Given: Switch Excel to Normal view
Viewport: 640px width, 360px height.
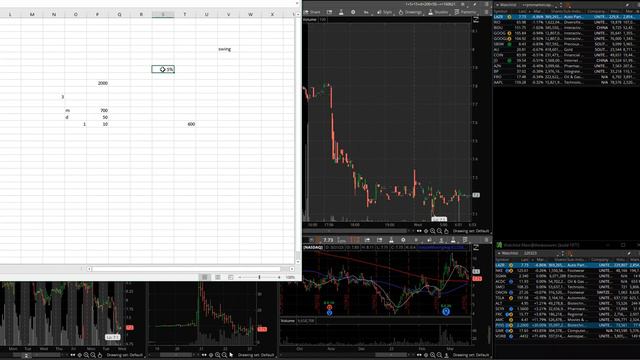Looking at the screenshot, I should click(x=204, y=277).
